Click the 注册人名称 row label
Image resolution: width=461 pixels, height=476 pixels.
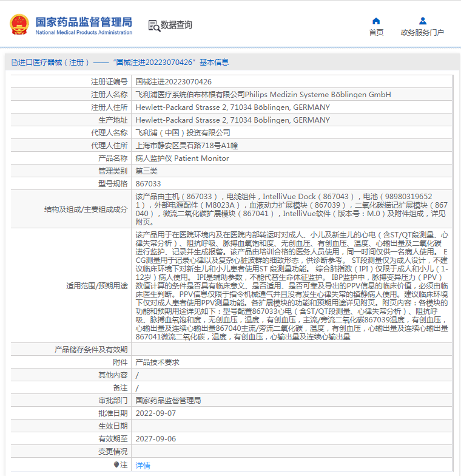(109, 95)
